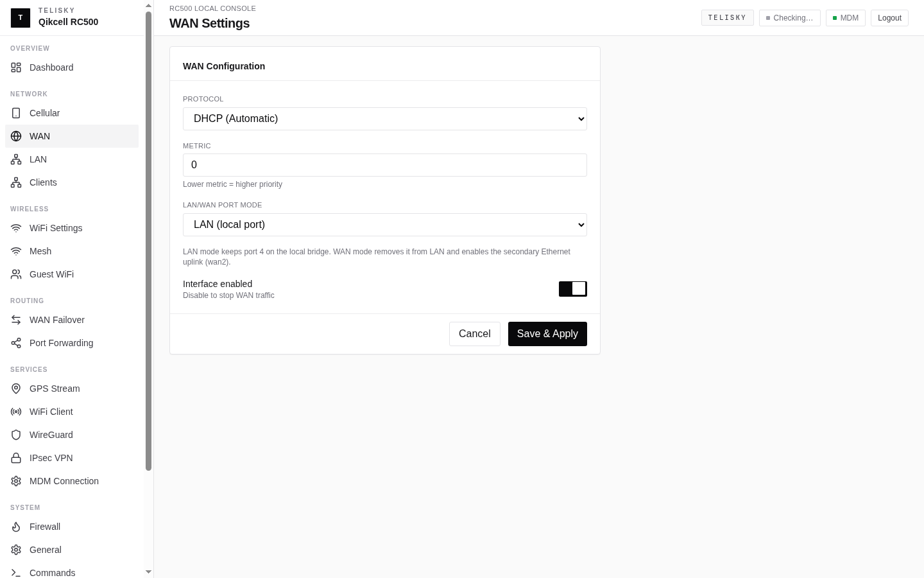The width and height of the screenshot is (924, 578).
Task: Click Save & Apply
Action: coord(547,334)
